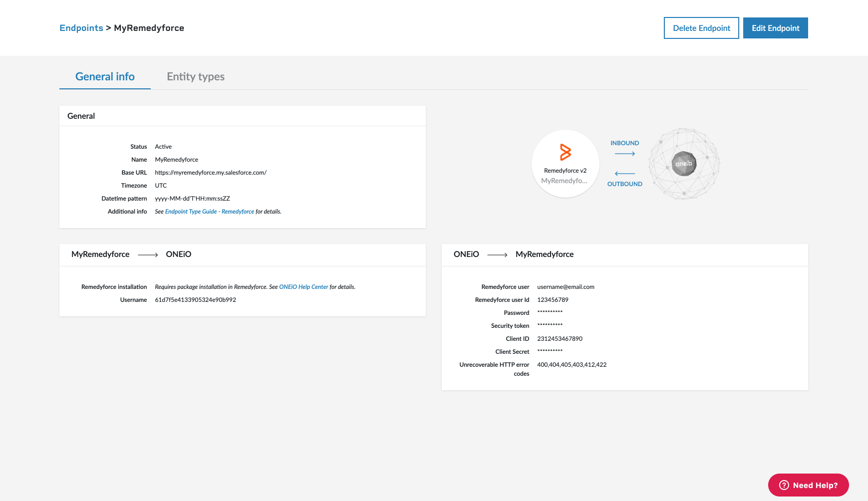The height and width of the screenshot is (501, 868).
Task: Click the General panel heading
Action: pos(81,116)
